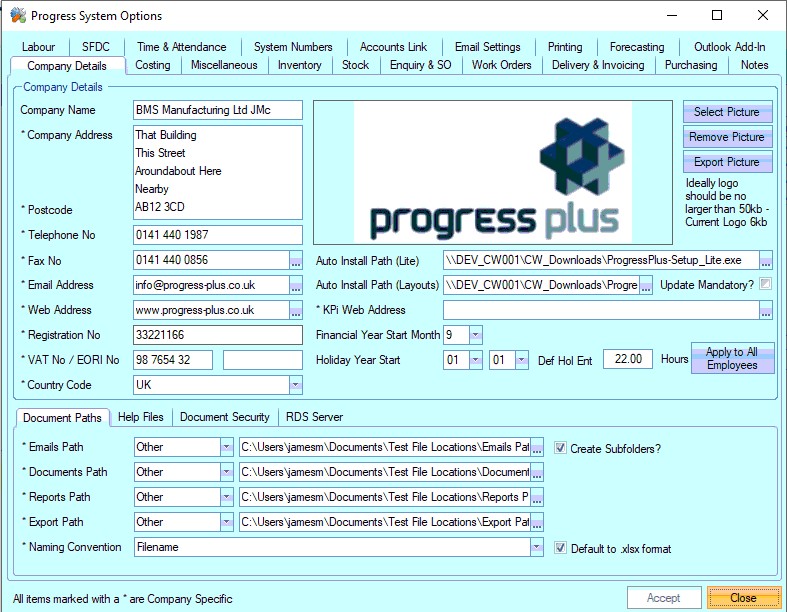This screenshot has width=787, height=612.
Task: Disable Default to .xlsx format checkbox
Action: [561, 548]
